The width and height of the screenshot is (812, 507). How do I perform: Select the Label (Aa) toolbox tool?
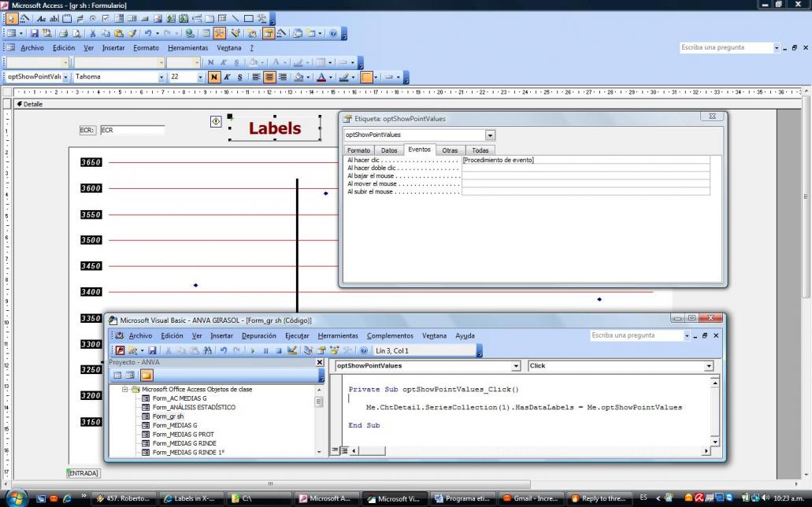pos(41,19)
